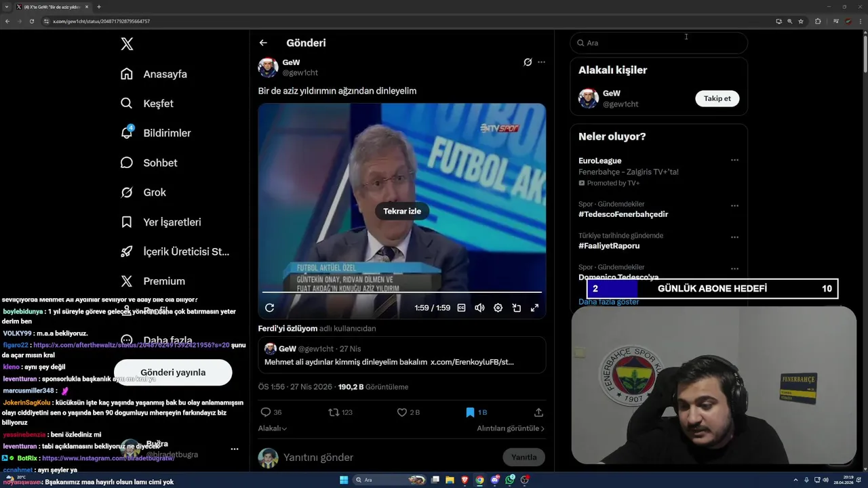Repost the post with 123 reposts

point(340,412)
